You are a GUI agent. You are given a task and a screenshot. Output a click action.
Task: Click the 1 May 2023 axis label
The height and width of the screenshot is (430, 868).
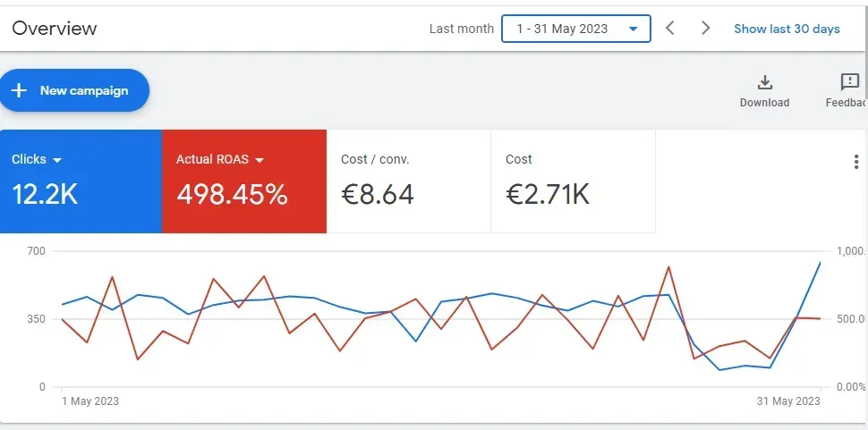coord(89,400)
